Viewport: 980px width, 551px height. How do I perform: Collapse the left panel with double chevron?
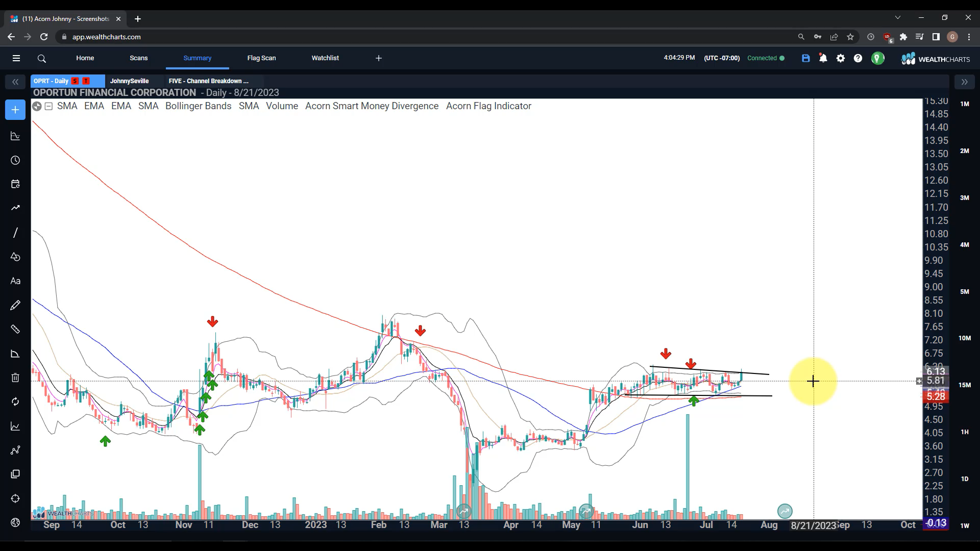point(15,82)
